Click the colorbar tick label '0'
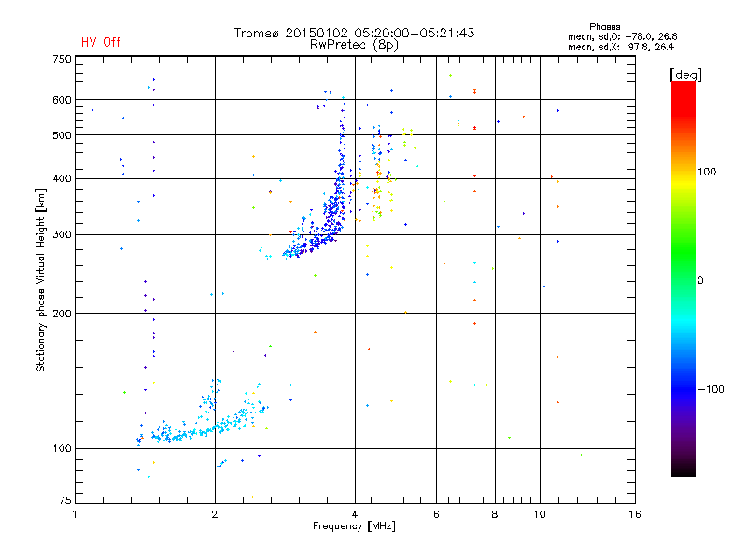Image resolution: width=747 pixels, height=560 pixels. (700, 281)
